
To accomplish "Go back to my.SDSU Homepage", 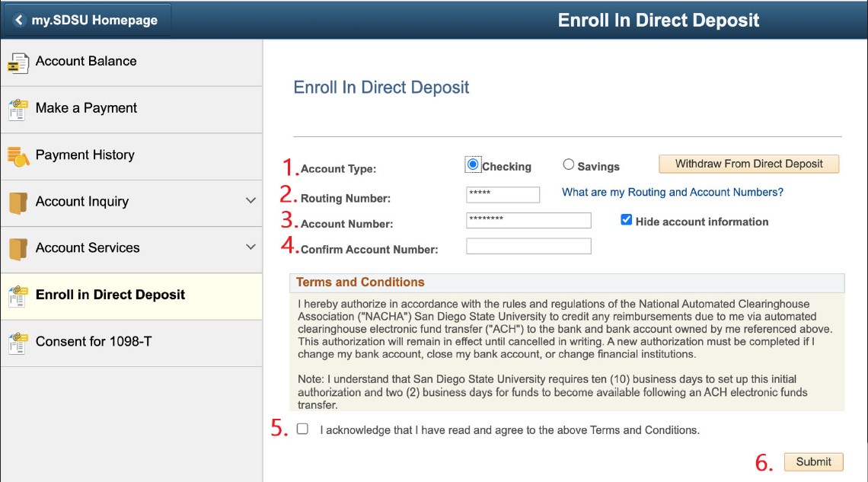I will tap(86, 20).
